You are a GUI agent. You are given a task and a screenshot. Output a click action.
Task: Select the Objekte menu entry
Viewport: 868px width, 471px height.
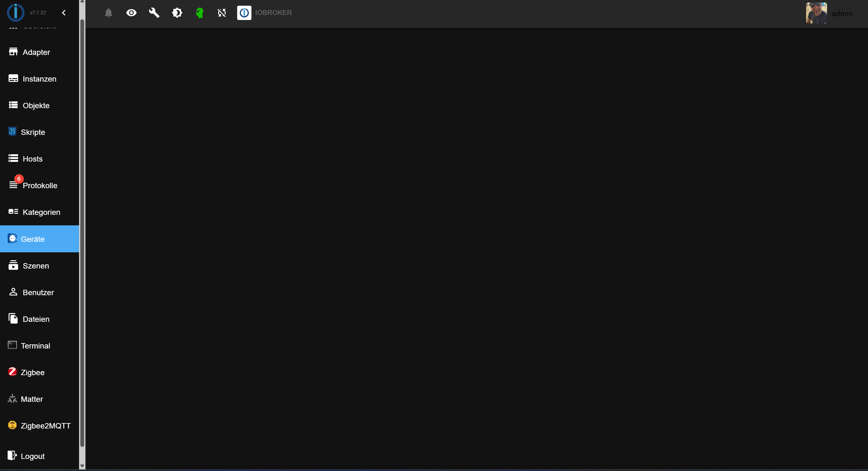point(36,105)
